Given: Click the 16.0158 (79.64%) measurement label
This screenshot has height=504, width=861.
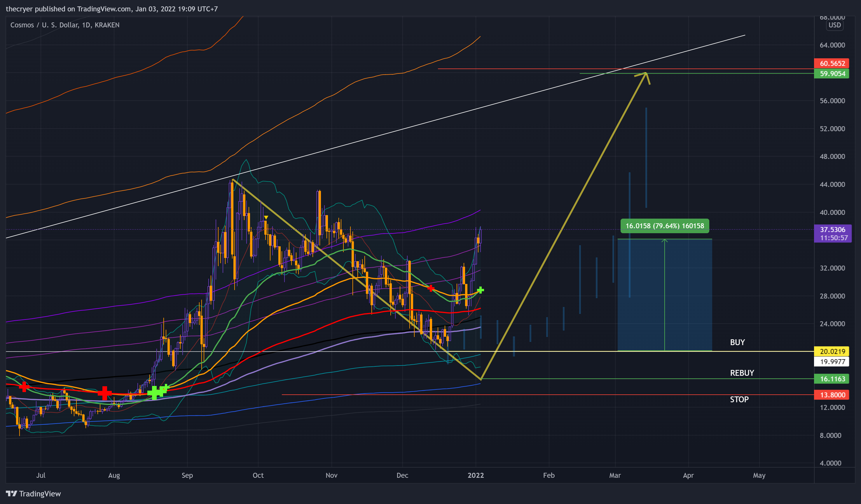Looking at the screenshot, I should coord(665,226).
